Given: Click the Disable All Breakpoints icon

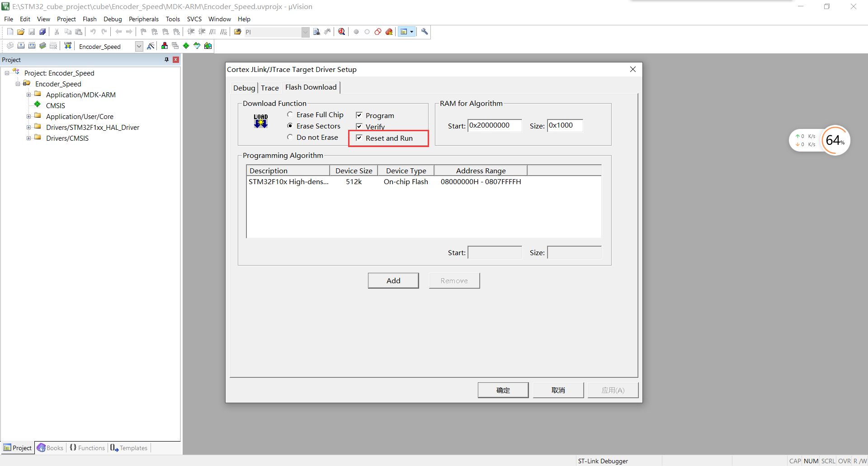Looking at the screenshot, I should (x=378, y=32).
